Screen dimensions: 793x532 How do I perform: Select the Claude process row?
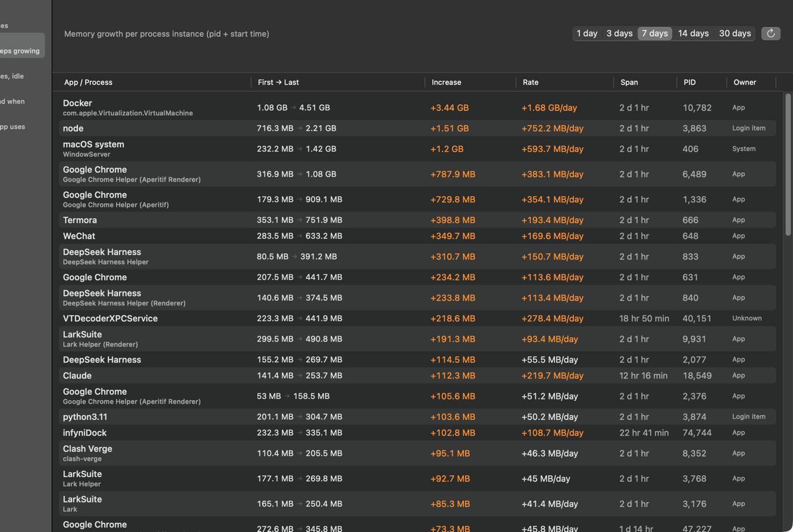[417, 376]
